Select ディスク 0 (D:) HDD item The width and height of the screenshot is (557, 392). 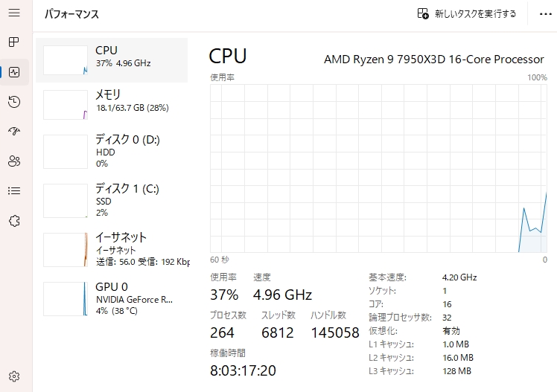pyautogui.click(x=112, y=151)
